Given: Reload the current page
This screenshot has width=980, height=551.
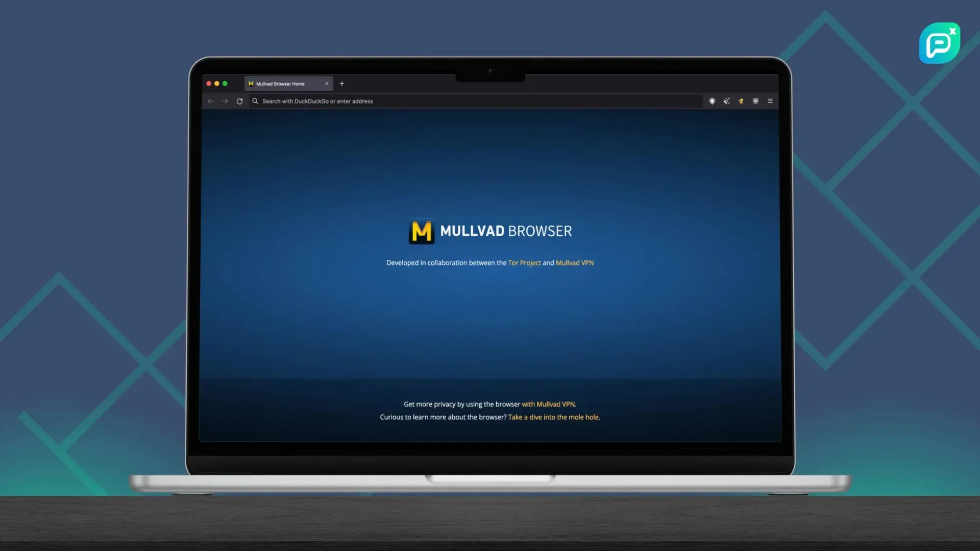Looking at the screenshot, I should 239,101.
